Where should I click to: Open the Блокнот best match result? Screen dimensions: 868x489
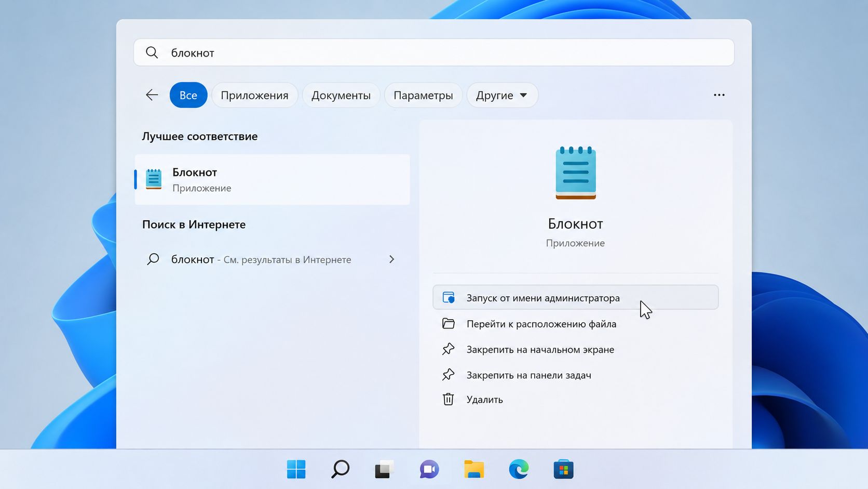click(272, 179)
